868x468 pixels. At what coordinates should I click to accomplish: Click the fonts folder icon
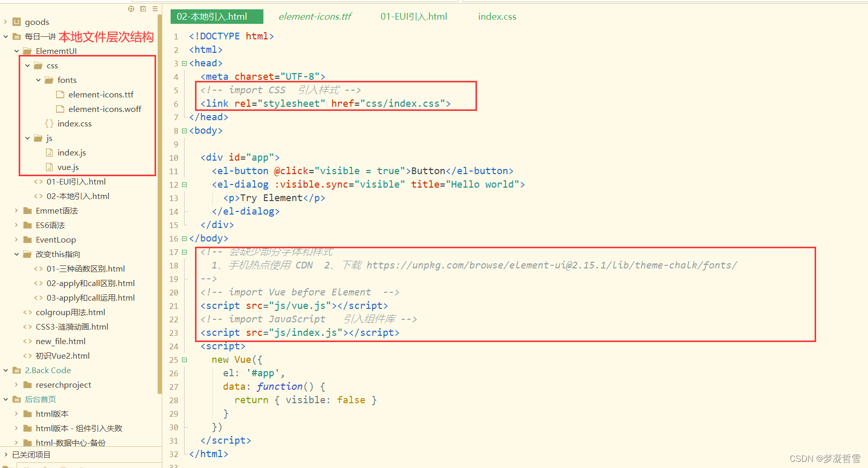coord(49,80)
